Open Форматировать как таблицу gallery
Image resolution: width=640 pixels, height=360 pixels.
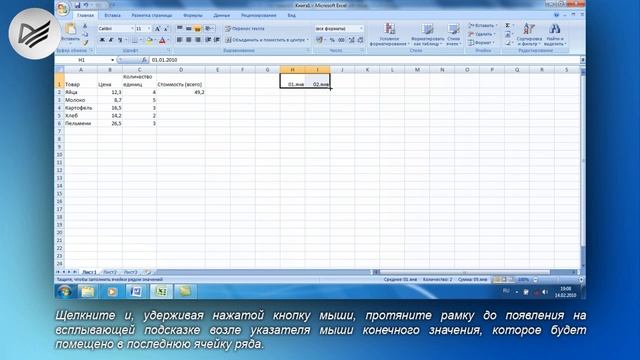[427, 34]
